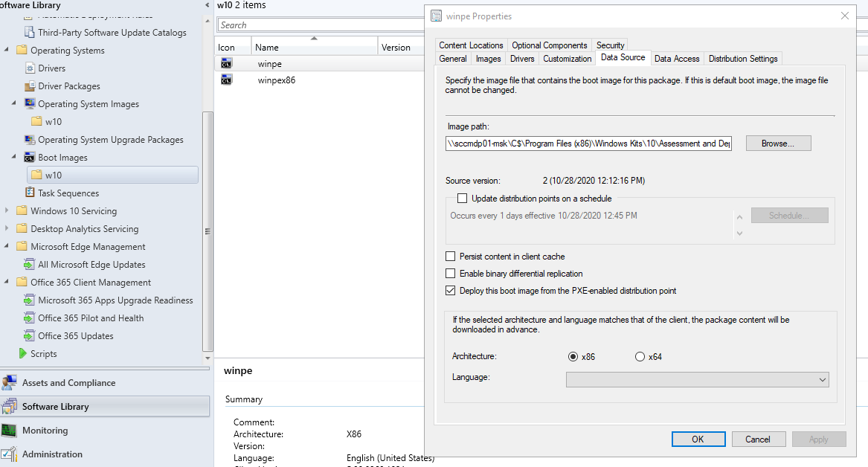Select the x86 architecture radio button
This screenshot has width=868, height=467.
point(573,356)
